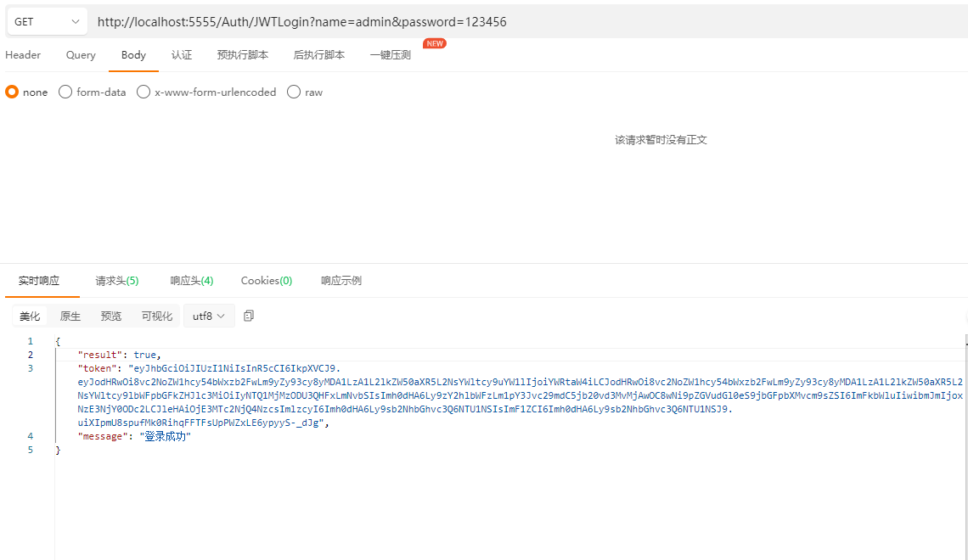Image resolution: width=968 pixels, height=560 pixels.
Task: Show the 响应头 response tab
Action: pos(191,280)
